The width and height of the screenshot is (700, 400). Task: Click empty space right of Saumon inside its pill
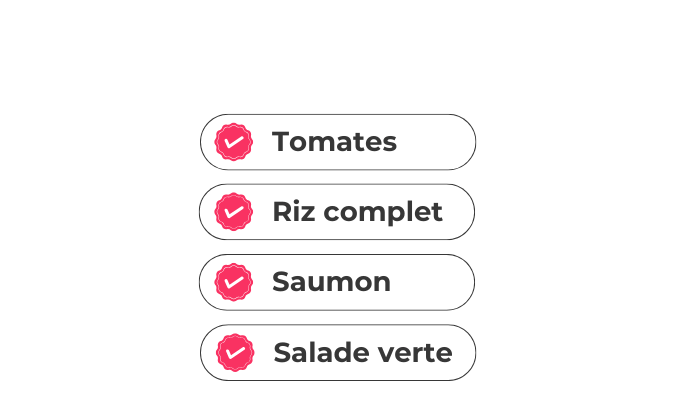[430, 282]
